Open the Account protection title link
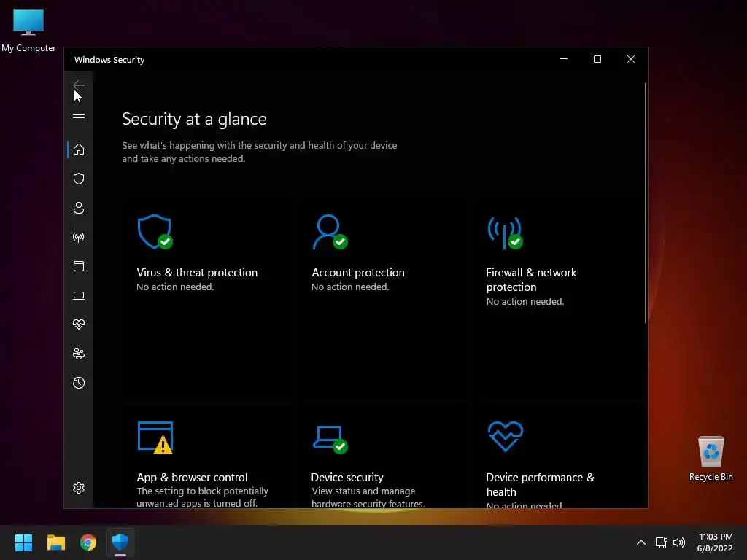 point(358,273)
